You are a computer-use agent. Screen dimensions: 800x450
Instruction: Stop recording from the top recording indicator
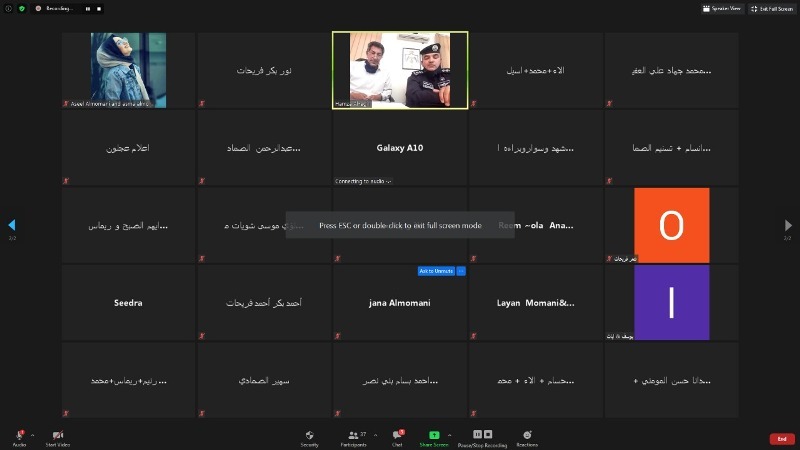point(99,9)
